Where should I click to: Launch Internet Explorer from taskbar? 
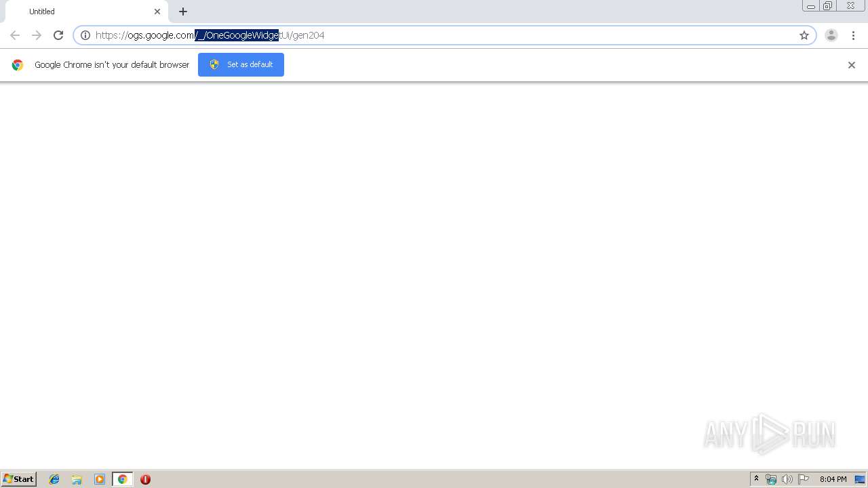[x=54, y=479]
